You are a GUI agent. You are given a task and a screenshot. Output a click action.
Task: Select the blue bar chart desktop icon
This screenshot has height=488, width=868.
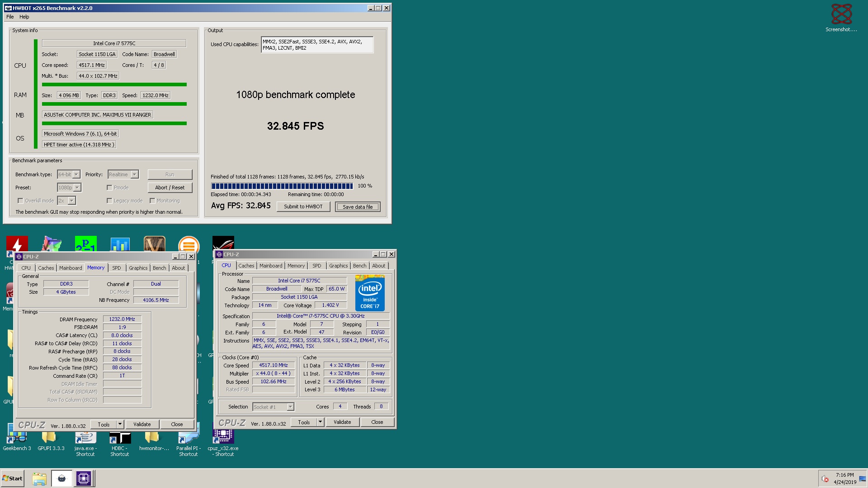pyautogui.click(x=120, y=244)
